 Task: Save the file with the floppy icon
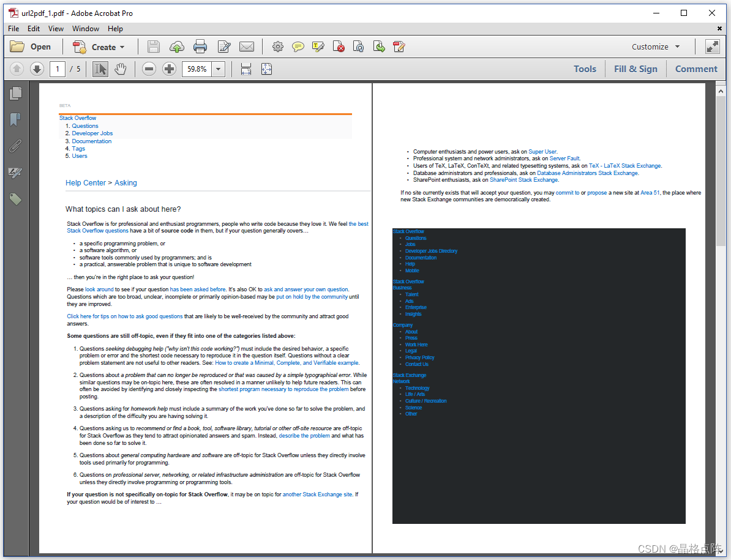pos(154,47)
